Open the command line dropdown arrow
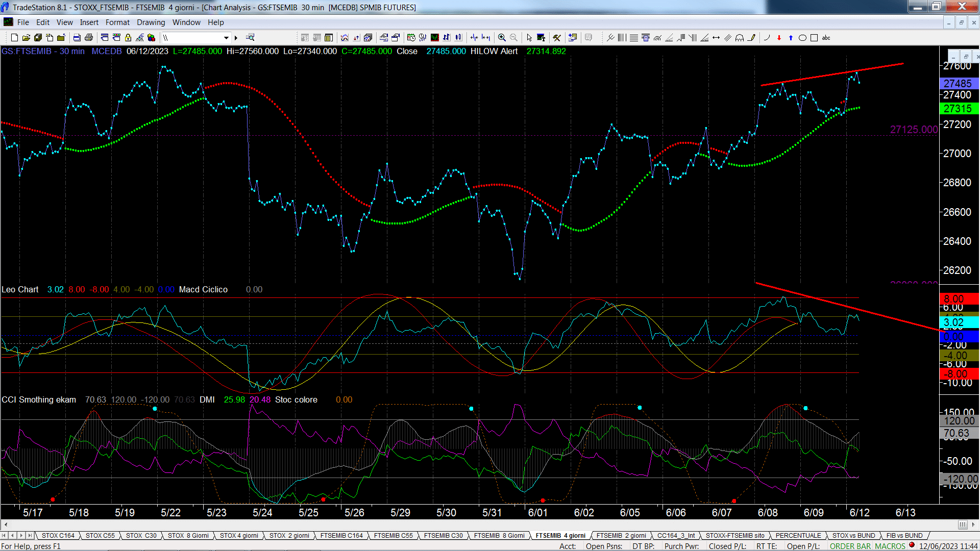This screenshot has height=551, width=980. (x=226, y=38)
